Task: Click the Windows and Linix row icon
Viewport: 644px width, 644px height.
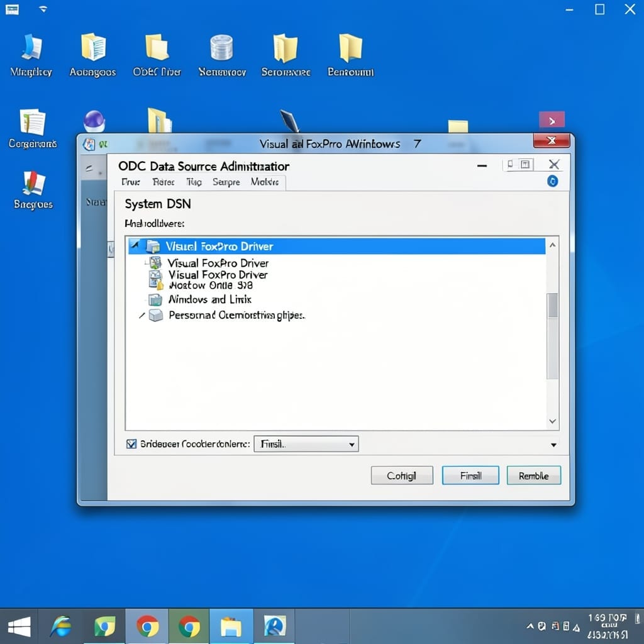Action: [155, 300]
